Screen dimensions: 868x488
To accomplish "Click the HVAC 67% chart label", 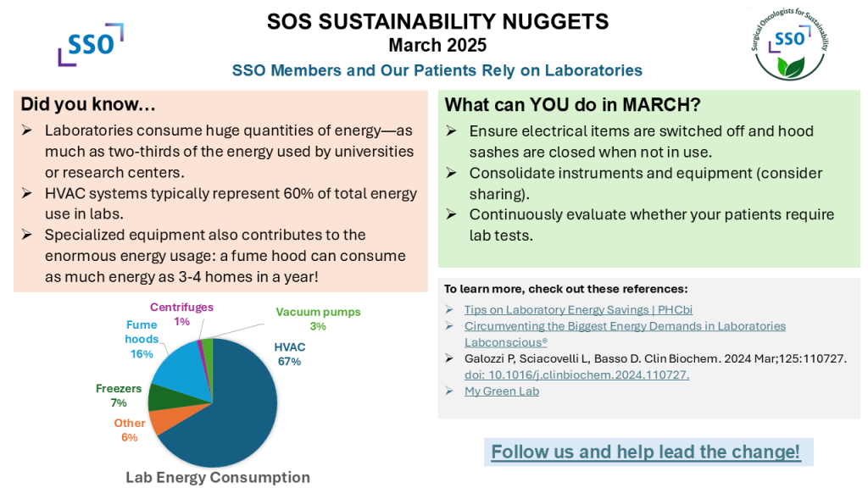I will point(289,354).
